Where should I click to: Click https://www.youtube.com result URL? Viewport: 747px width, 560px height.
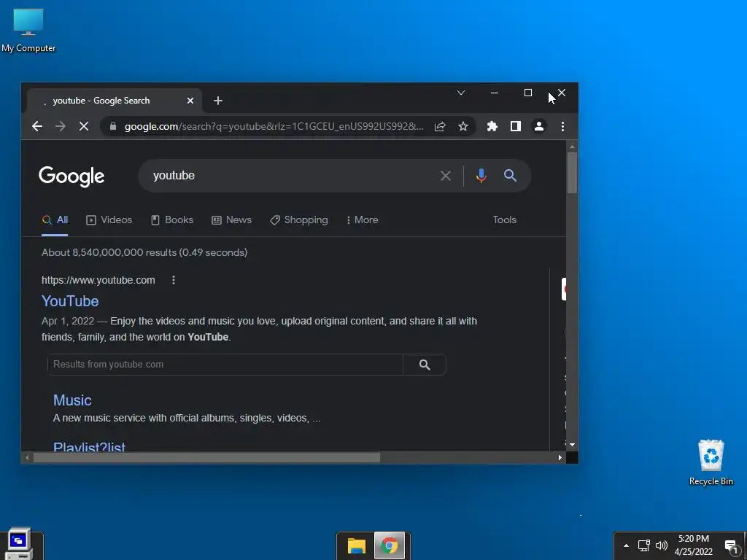tap(98, 280)
